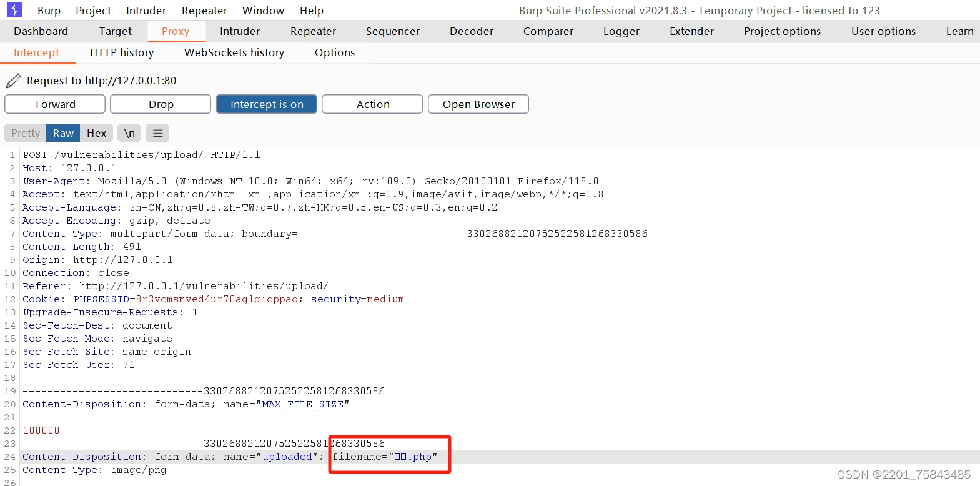Toggle the Intercept is on button
Screen dimensions: 980x486
tap(267, 104)
